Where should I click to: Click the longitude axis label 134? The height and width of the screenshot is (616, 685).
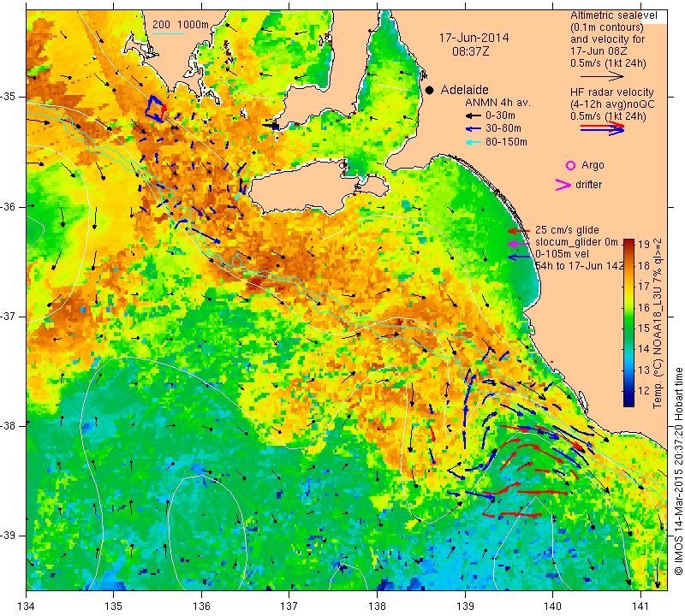[27, 607]
